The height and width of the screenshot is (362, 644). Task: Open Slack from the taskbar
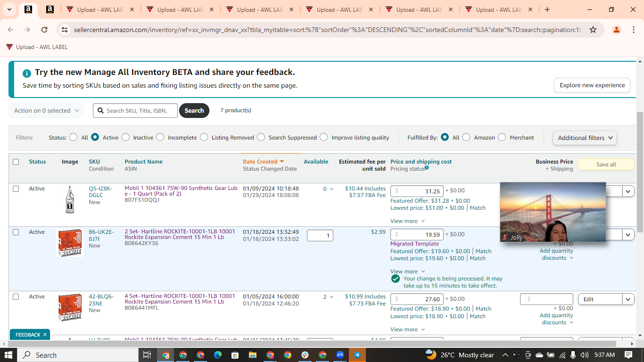[305, 355]
